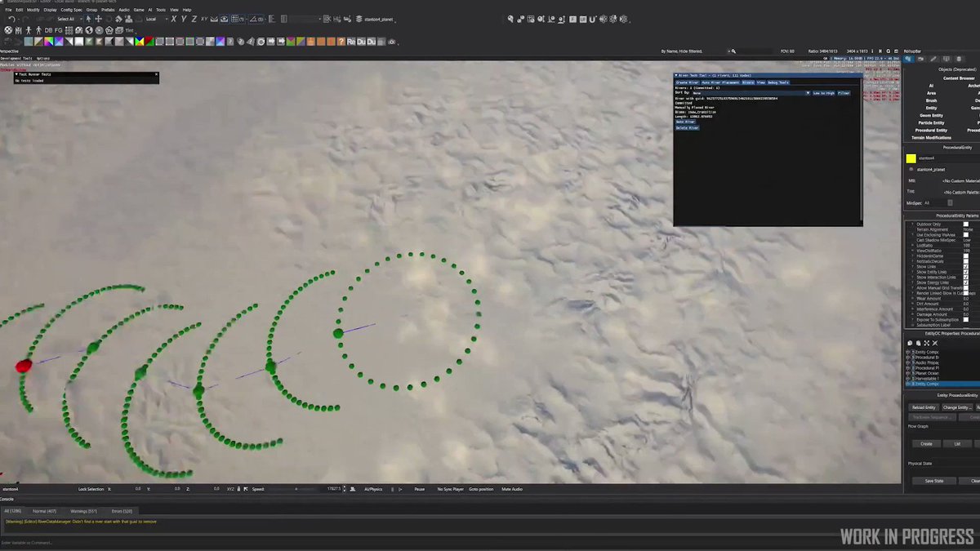Open the Modify menu

(33, 10)
